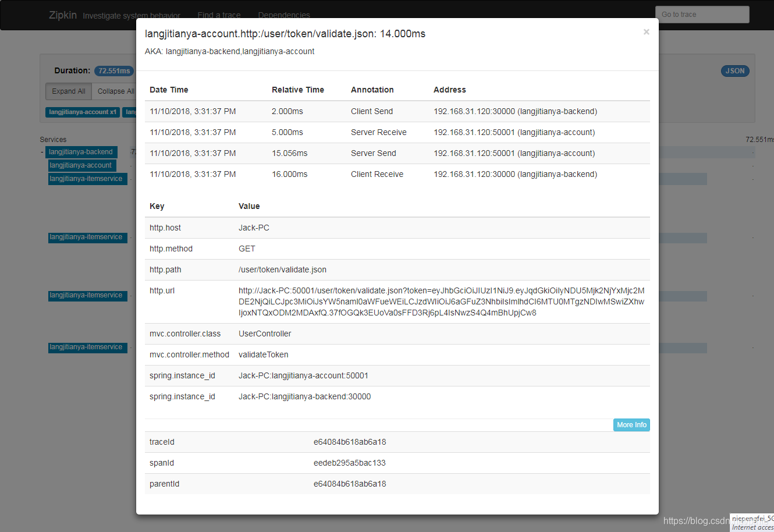The width and height of the screenshot is (774, 532).
Task: Collapse the langjitianya-backend service row
Action: pos(42,152)
